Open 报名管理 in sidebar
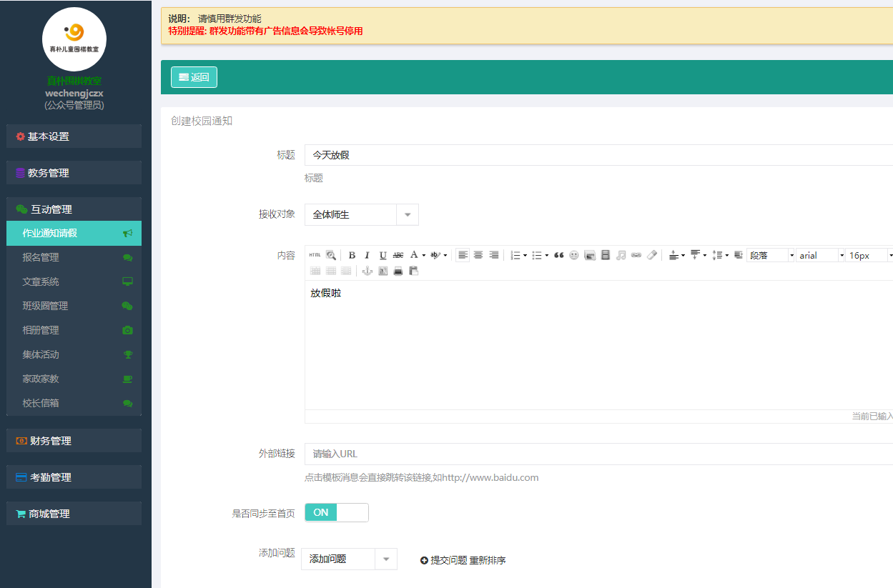 point(74,257)
